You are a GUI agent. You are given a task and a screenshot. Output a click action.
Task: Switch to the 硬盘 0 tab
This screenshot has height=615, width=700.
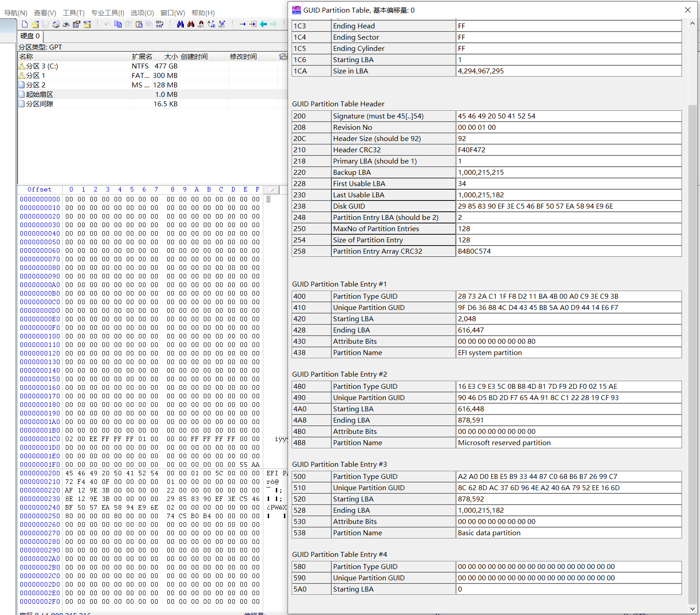(30, 36)
